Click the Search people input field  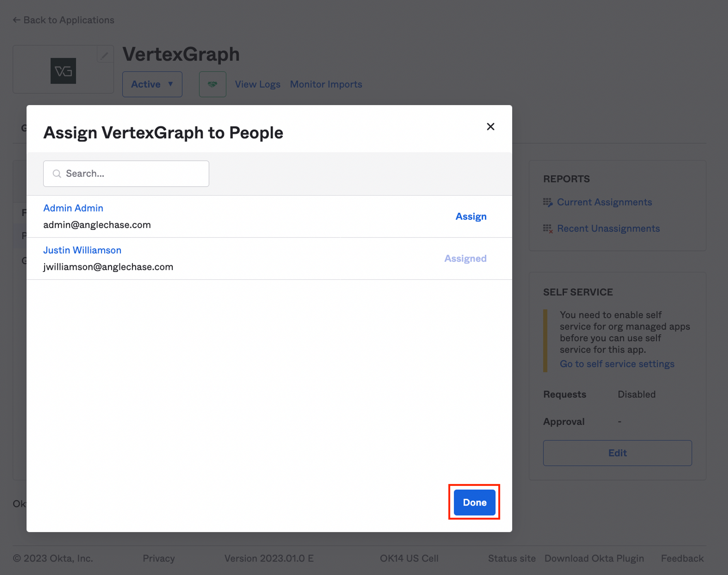126,173
